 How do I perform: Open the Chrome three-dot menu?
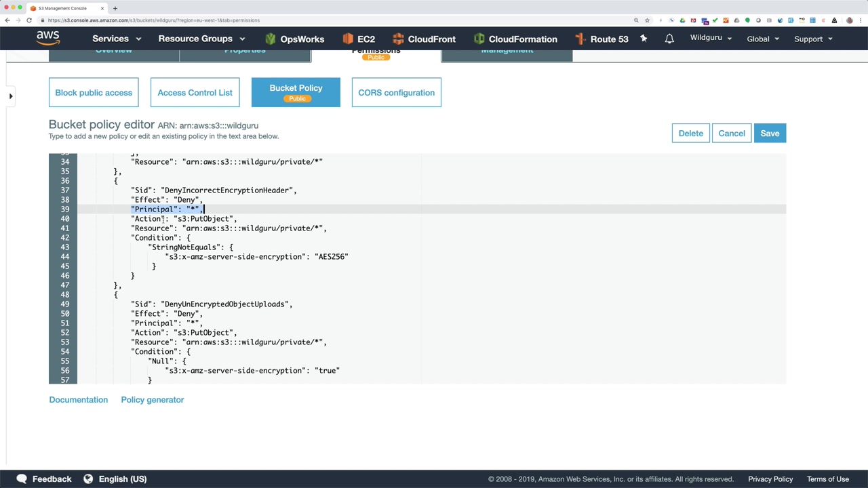point(861,20)
